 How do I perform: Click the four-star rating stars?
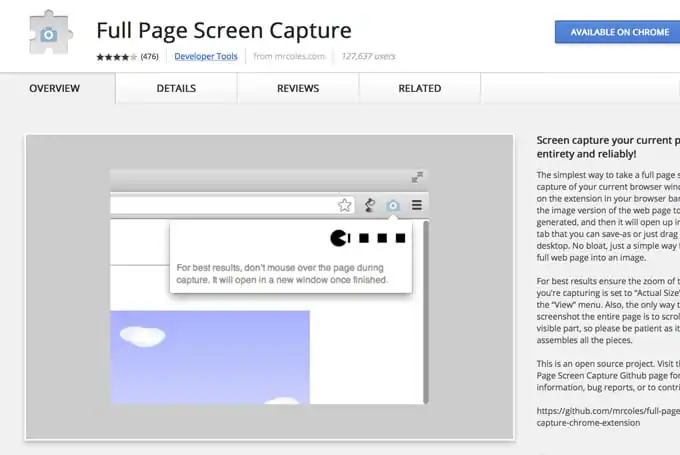coord(117,57)
